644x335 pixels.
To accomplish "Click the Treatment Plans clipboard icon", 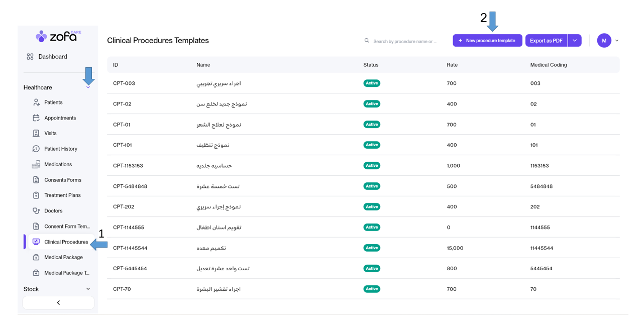I will (36, 195).
